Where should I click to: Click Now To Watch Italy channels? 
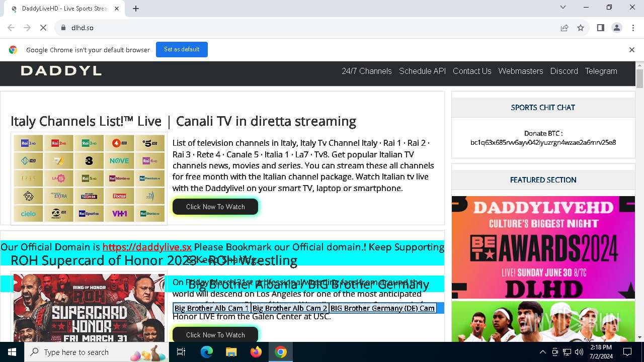(x=215, y=207)
